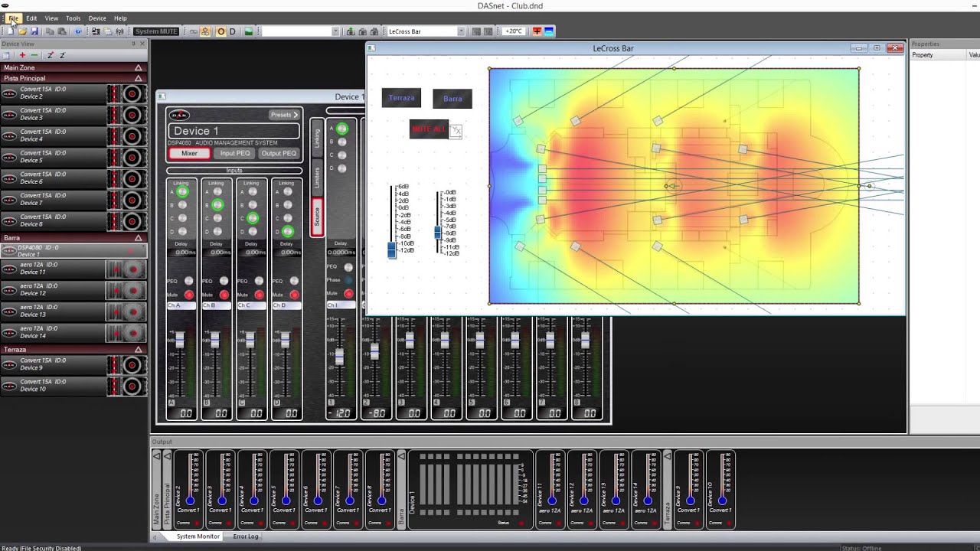Viewport: 980px width, 551px height.
Task: Open the File menu
Action: coord(13,18)
